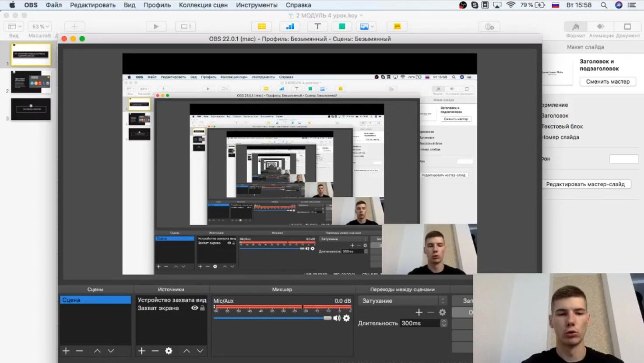The width and height of the screenshot is (644, 363).
Task: Add a text box with the T icon
Action: (318, 27)
